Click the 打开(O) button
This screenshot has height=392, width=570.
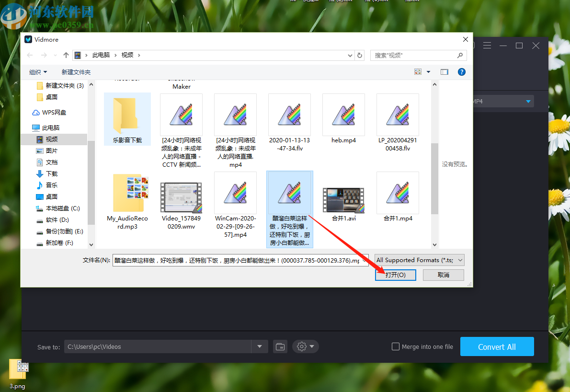(396, 275)
